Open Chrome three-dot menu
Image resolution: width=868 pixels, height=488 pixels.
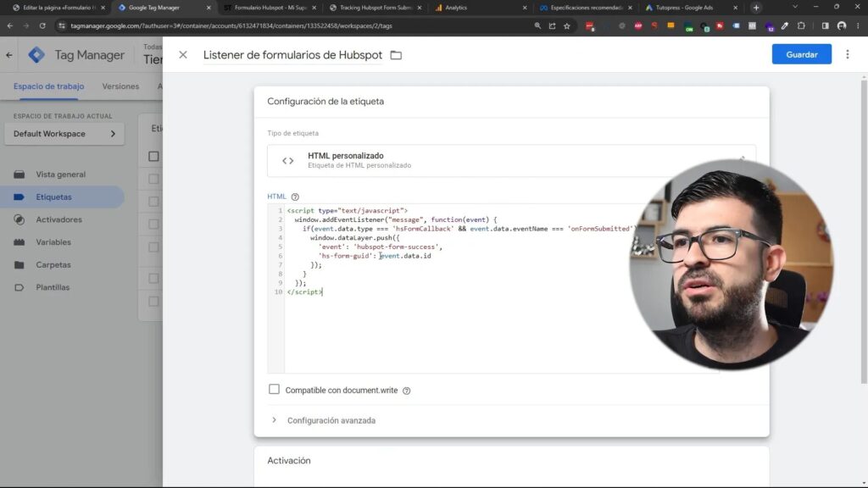858,25
